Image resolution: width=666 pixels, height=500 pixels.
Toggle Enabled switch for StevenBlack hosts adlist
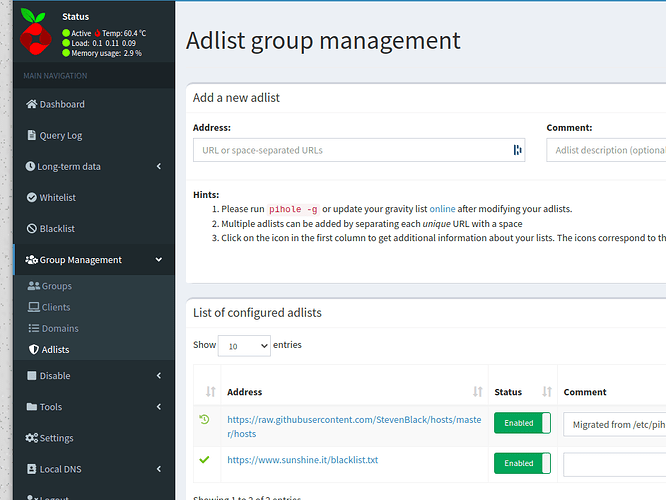[x=522, y=423]
